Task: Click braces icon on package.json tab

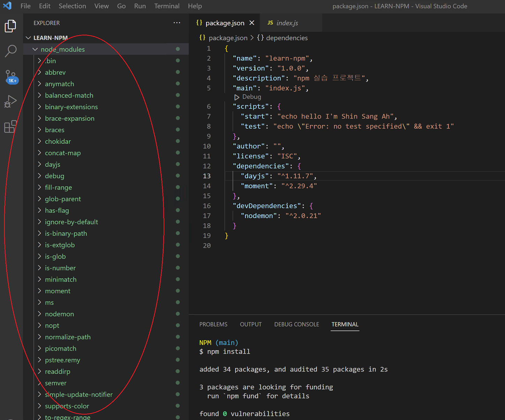Action: click(x=199, y=23)
